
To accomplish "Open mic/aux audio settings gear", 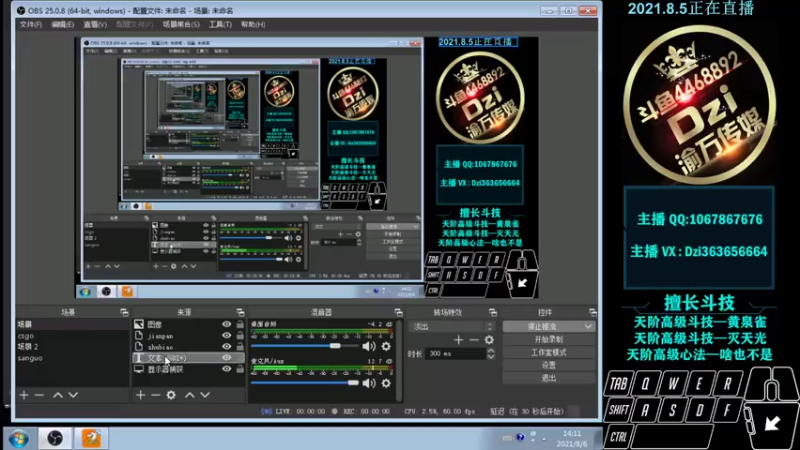I will coord(386,383).
